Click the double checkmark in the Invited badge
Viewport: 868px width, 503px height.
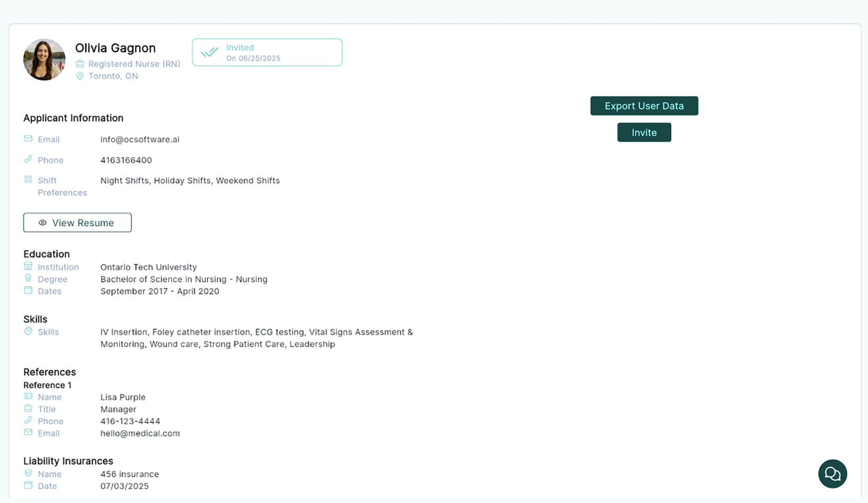tap(210, 52)
